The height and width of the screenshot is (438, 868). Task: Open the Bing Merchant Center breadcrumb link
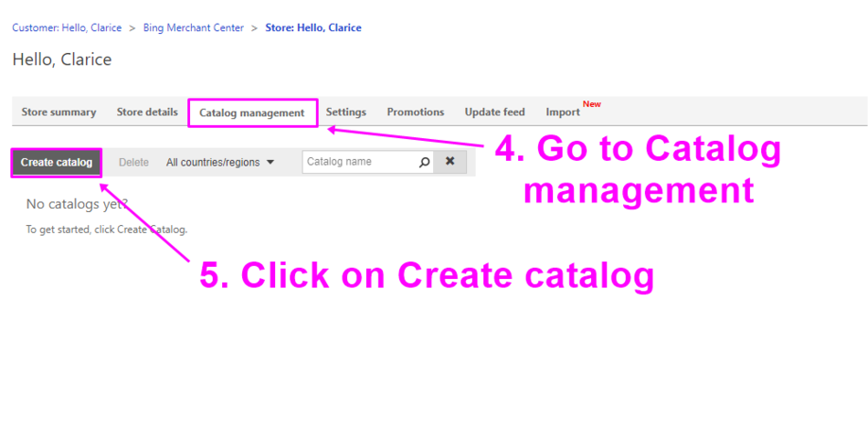(194, 28)
